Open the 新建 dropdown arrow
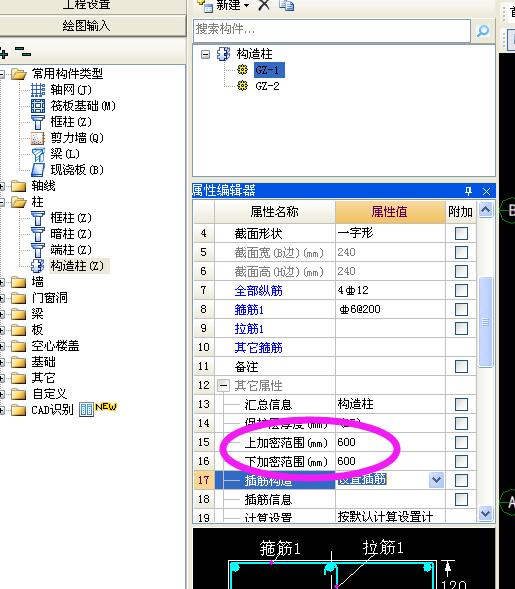Viewport: 515px width, 589px height. [x=246, y=6]
